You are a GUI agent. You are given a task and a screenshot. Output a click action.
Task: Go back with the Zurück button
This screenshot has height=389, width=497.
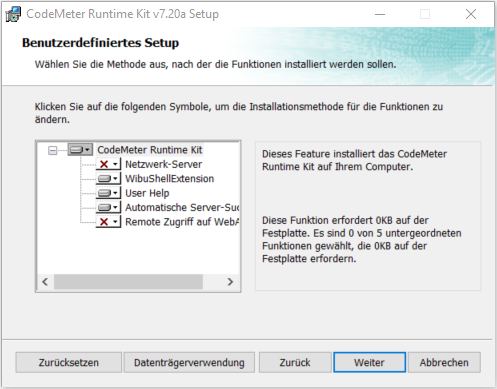[295, 362]
